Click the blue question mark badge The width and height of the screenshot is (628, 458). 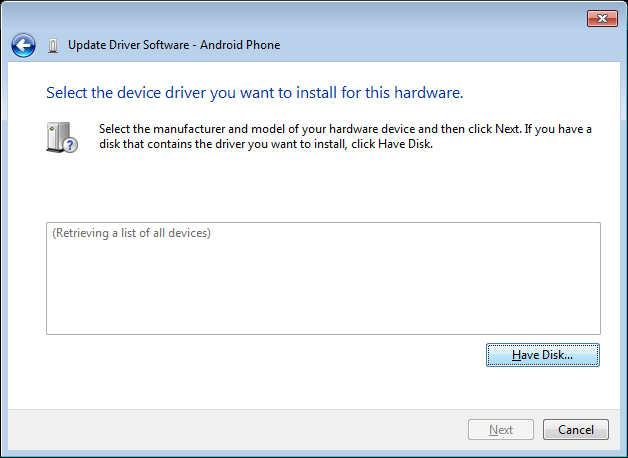coord(71,145)
